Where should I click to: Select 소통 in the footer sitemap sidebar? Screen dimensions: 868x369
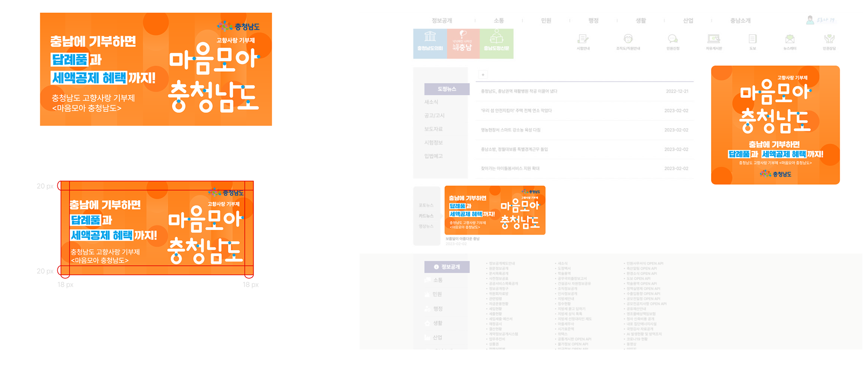point(438,280)
